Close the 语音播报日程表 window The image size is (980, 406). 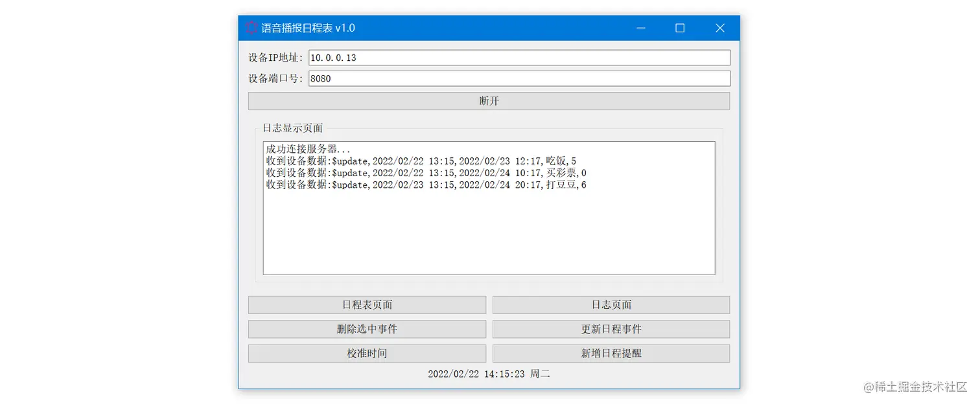tap(719, 28)
